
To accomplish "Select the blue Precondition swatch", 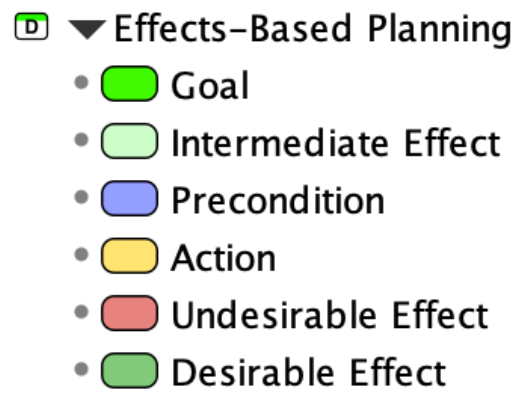I will (x=129, y=198).
